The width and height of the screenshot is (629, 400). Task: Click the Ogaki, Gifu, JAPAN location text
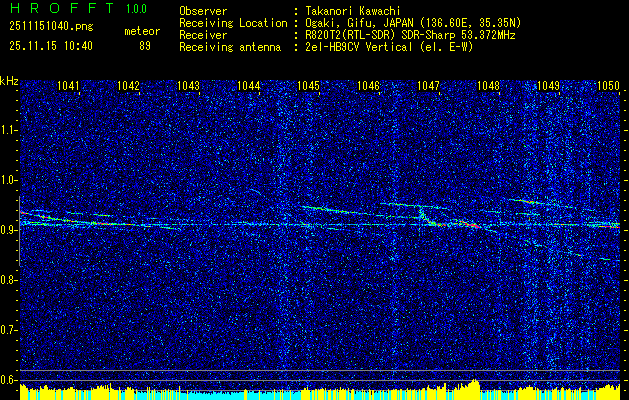(413, 23)
